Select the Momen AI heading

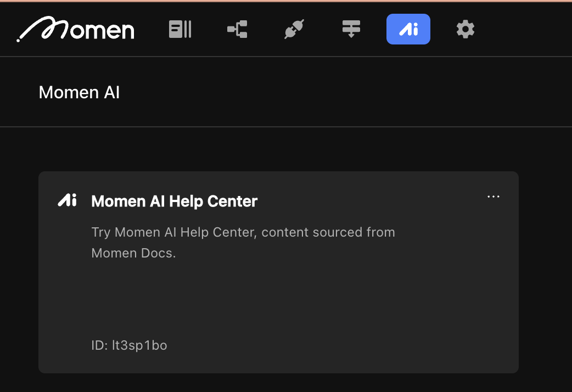click(x=78, y=92)
